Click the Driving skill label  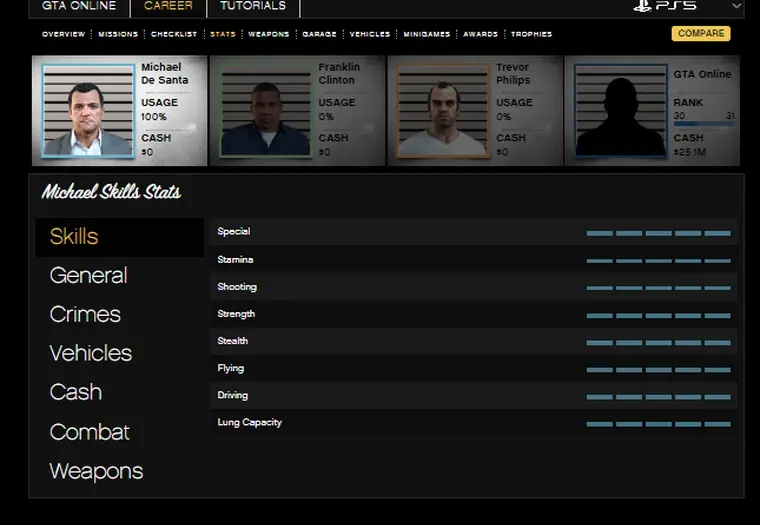pyautogui.click(x=233, y=395)
